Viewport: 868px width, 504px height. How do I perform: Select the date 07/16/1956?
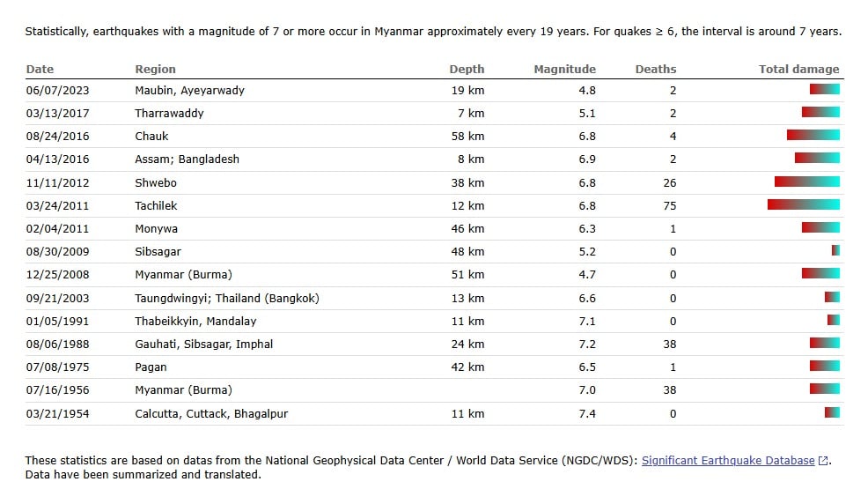click(57, 390)
